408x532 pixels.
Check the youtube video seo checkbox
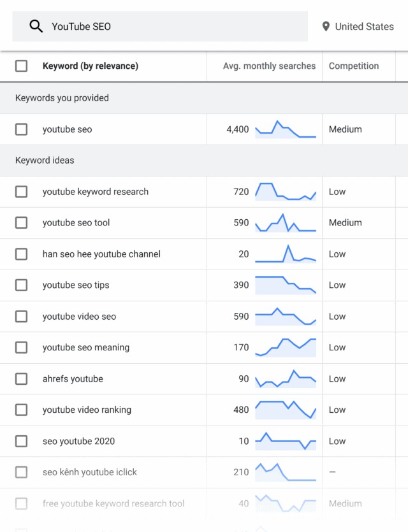(22, 316)
